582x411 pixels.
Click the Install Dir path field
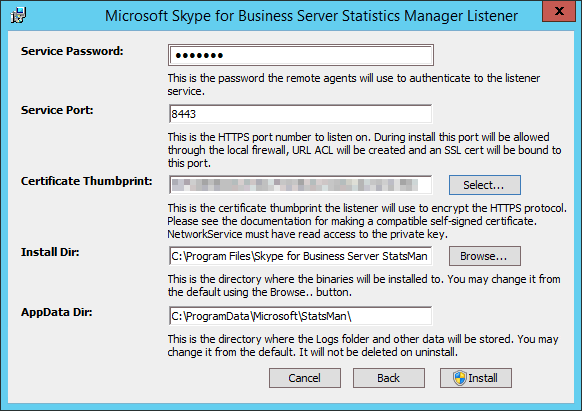click(301, 256)
